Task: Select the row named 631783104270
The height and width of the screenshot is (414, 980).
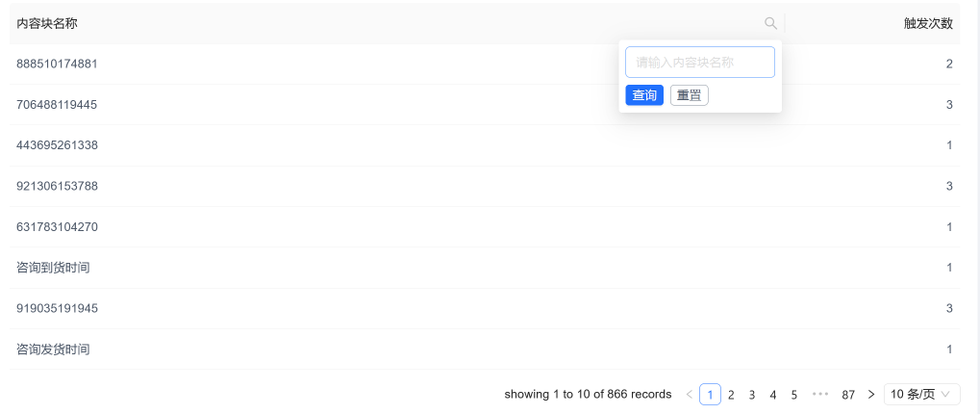Action: 485,227
